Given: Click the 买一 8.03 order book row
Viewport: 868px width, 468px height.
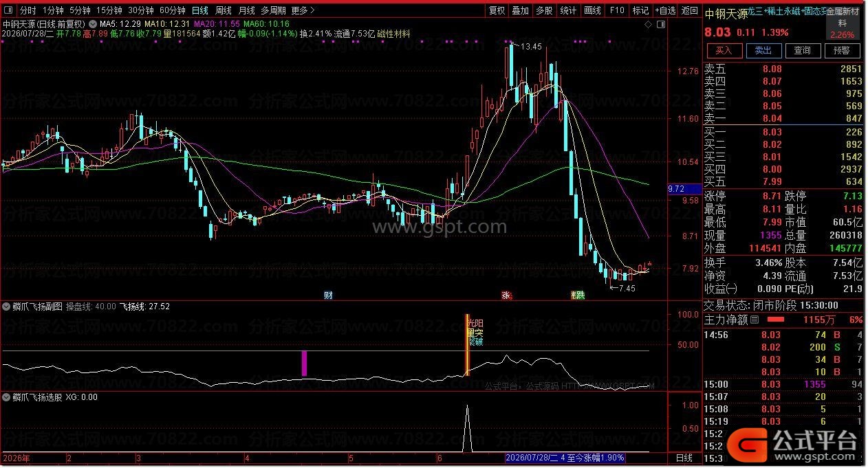Looking at the screenshot, I should pyautogui.click(x=783, y=132).
